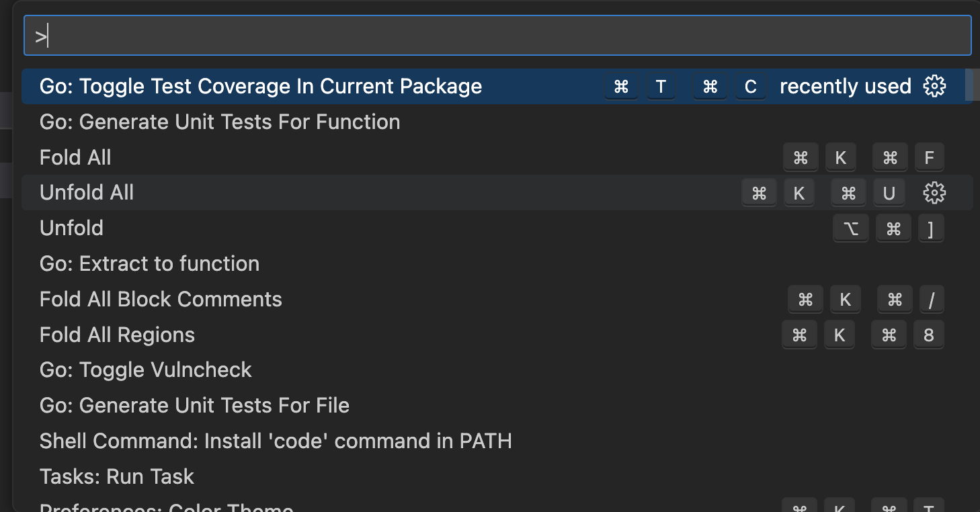This screenshot has width=980, height=512.
Task: Choose the "Unfold All" command
Action: [x=87, y=192]
